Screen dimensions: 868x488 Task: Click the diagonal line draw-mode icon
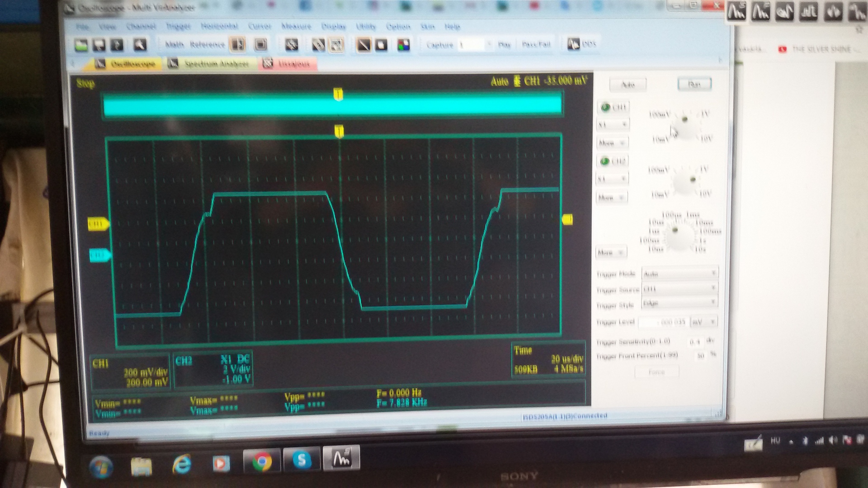pos(364,45)
